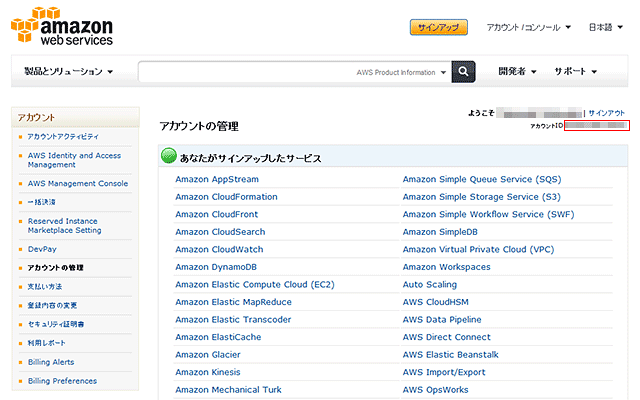Click the あなたがサインアップしたサービス heading
640x400 pixels.
pyautogui.click(x=251, y=158)
